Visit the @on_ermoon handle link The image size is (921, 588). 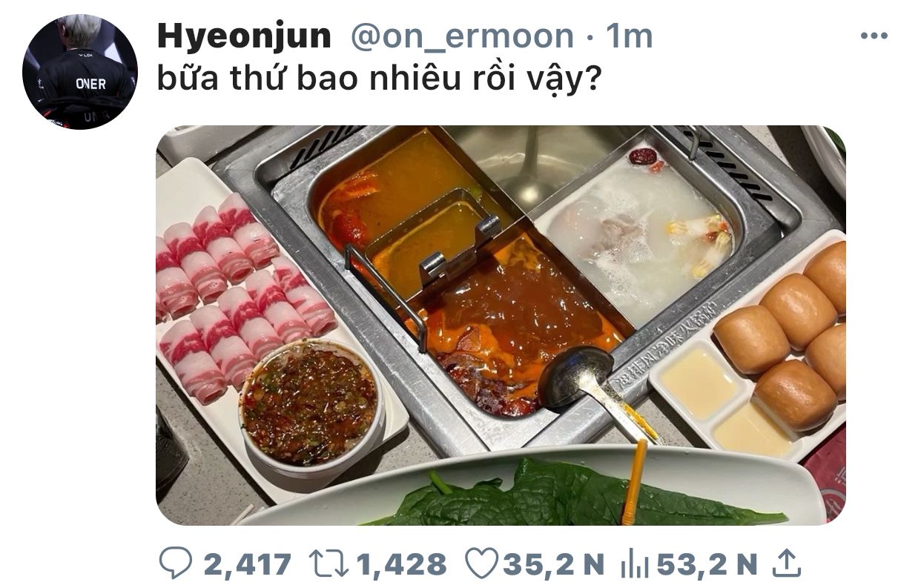point(462,36)
